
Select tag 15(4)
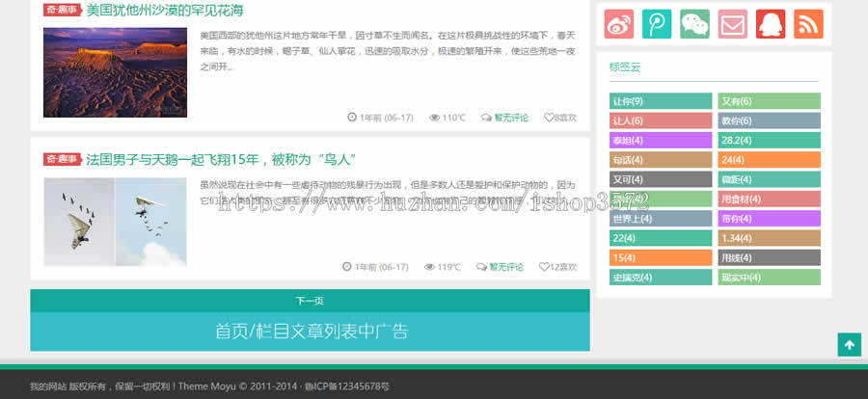pos(661,258)
